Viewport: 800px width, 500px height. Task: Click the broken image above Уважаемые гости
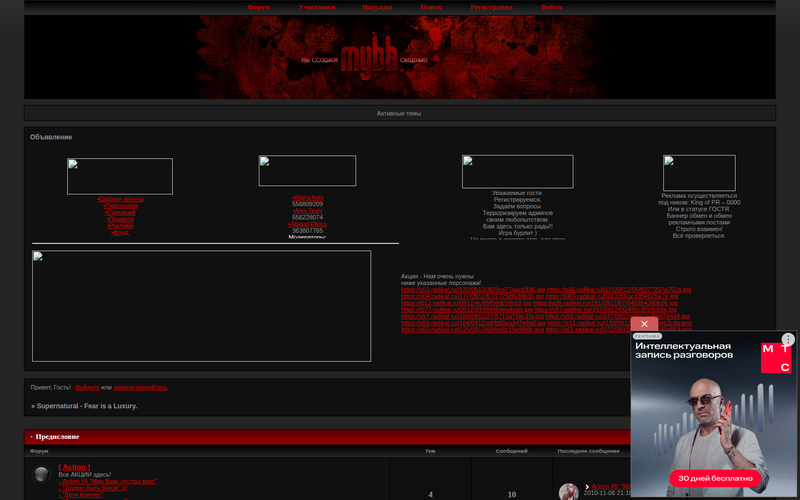coord(517,171)
